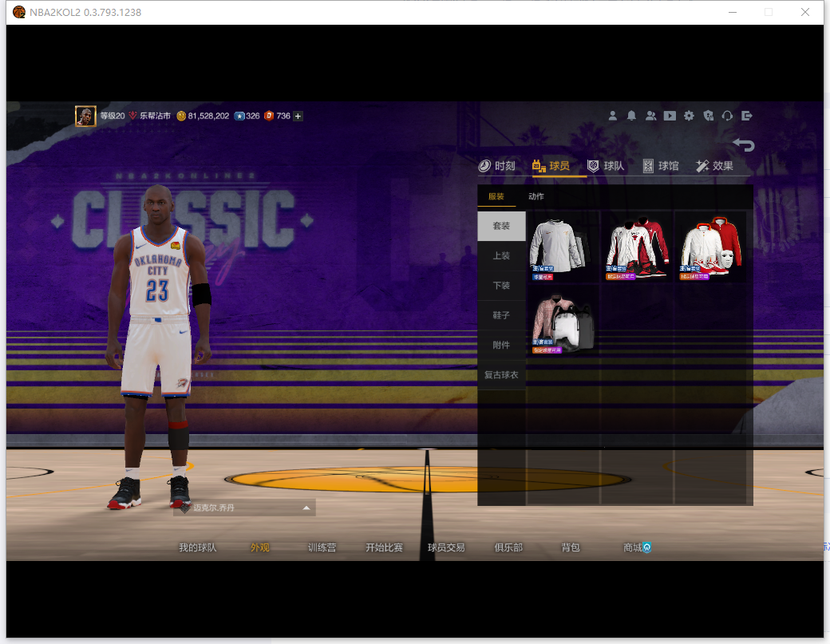
Task: Select the 上装 category
Action: pyautogui.click(x=501, y=256)
